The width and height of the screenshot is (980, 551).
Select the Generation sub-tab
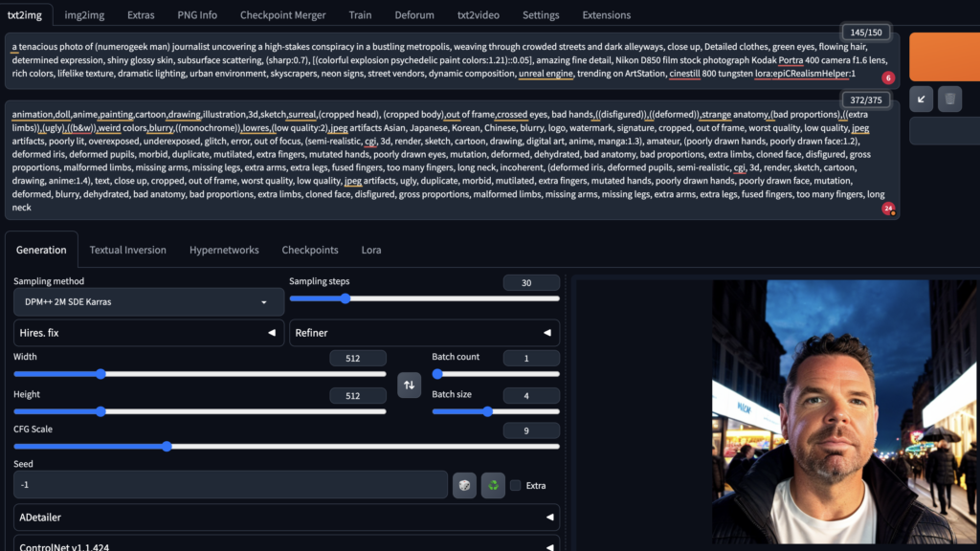[x=41, y=250]
